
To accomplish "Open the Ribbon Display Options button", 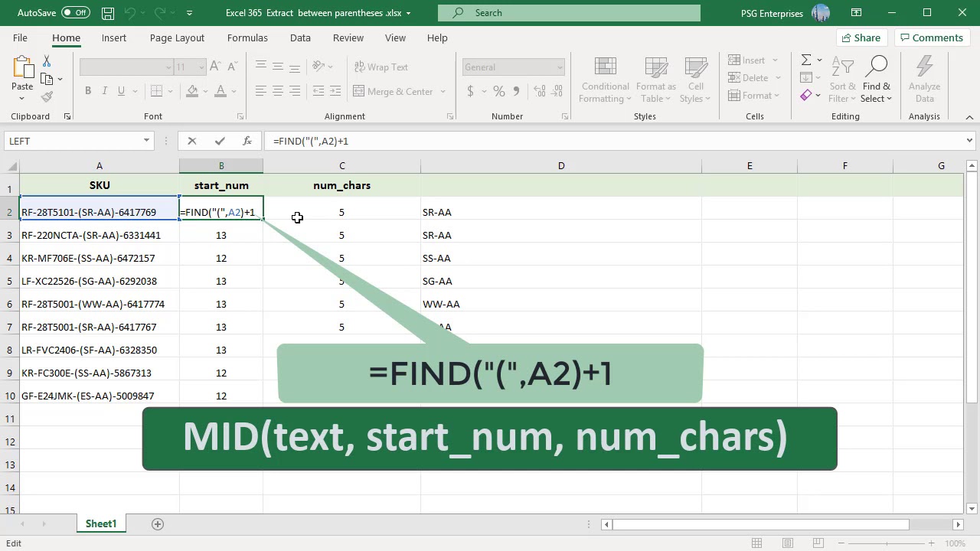I will [857, 13].
